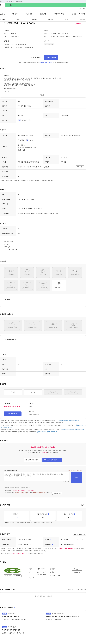
Task: Open 지도 보기 in 근무 예정지 row
Action: click(80, 167)
